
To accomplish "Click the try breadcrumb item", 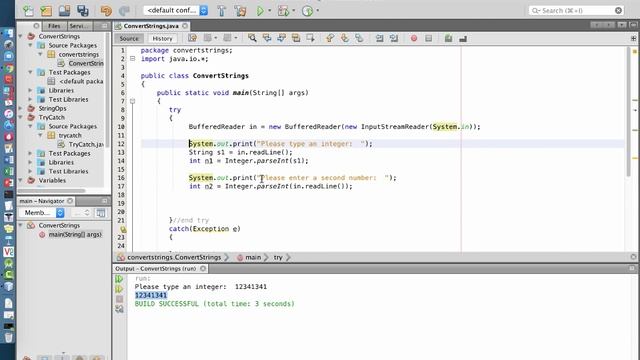I will coord(278,257).
